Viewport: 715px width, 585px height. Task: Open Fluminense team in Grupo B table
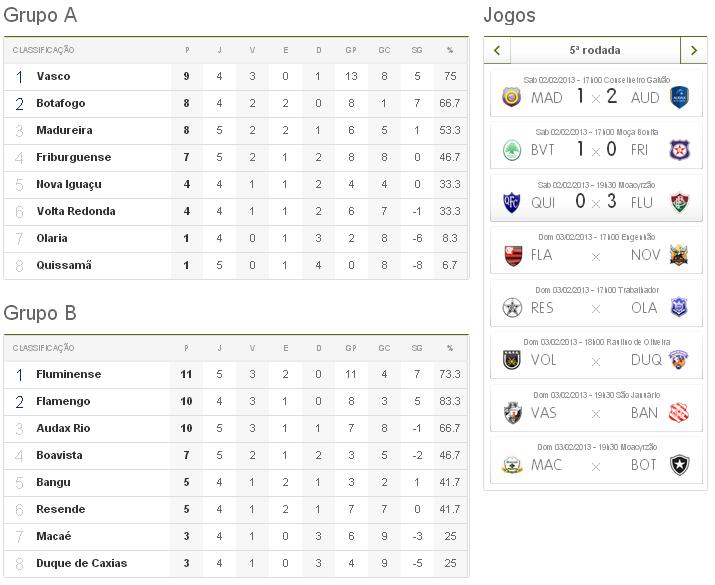68,374
